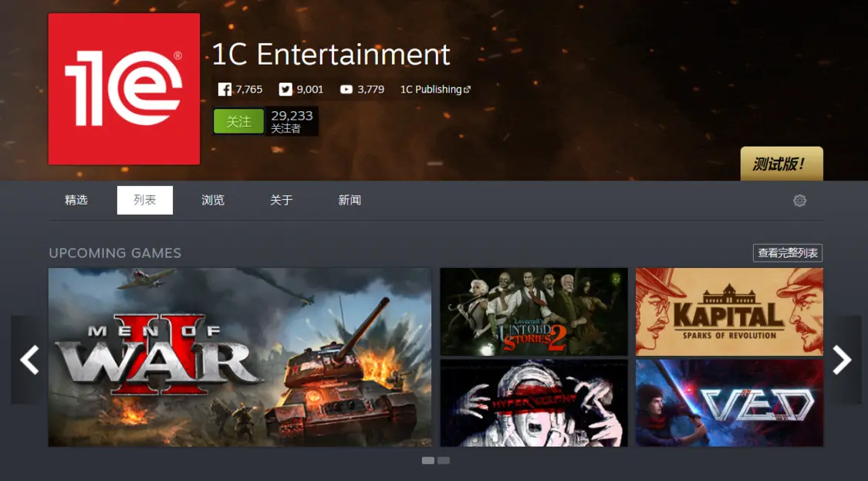The width and height of the screenshot is (868, 481).
Task: Open the 1C Publishing external link
Action: (435, 90)
